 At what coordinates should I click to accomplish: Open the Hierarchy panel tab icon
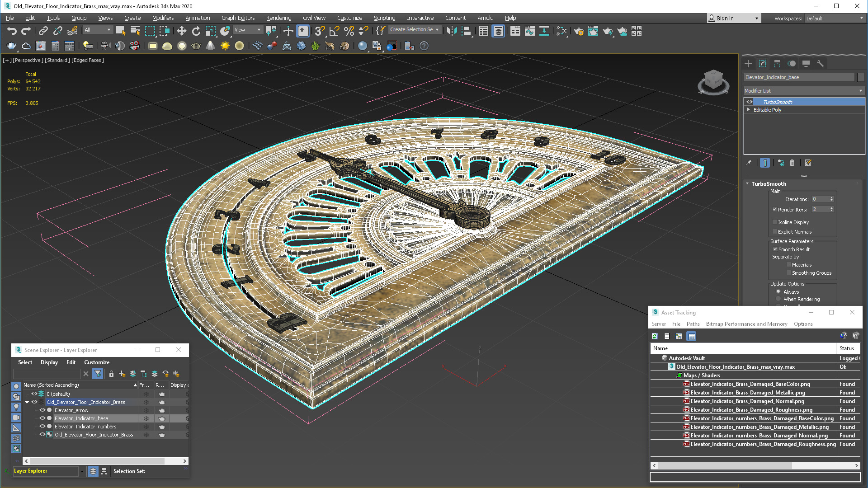tap(777, 64)
